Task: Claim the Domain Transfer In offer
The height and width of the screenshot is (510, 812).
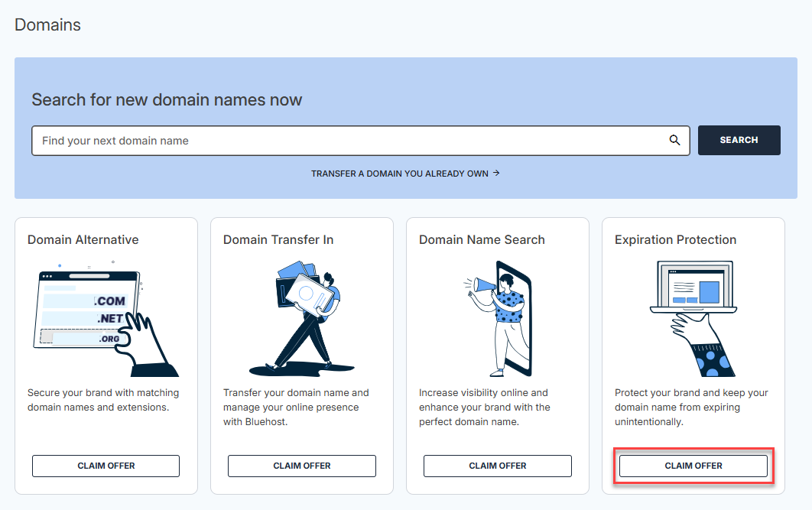Action: tap(301, 466)
